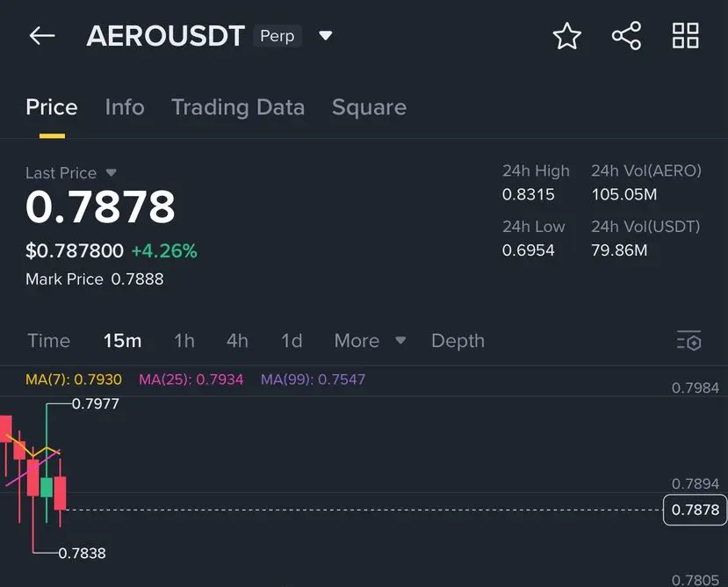Show the Time line chart view

49,341
